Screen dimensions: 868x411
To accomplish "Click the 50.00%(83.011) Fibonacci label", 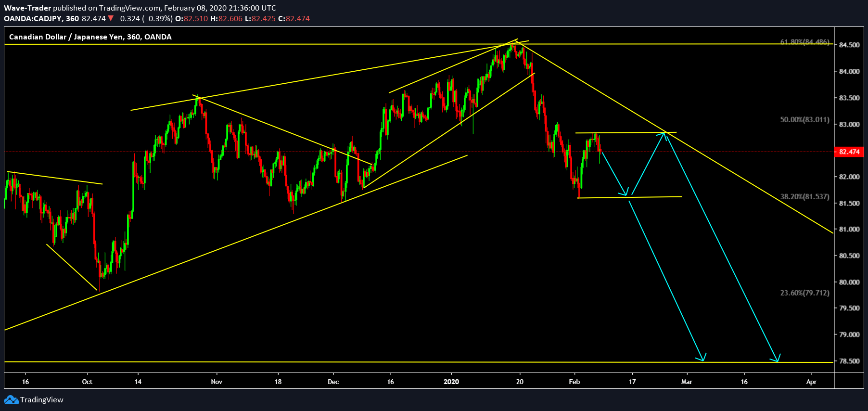I will tap(805, 119).
